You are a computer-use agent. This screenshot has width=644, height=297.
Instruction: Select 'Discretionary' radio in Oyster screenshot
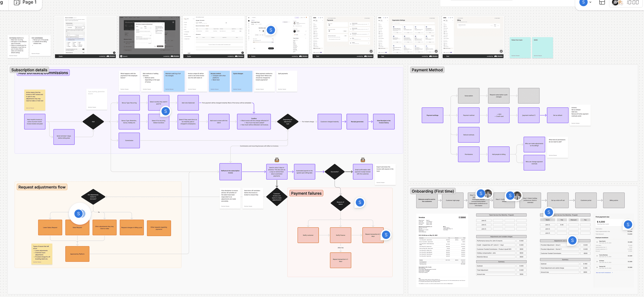point(77,28)
